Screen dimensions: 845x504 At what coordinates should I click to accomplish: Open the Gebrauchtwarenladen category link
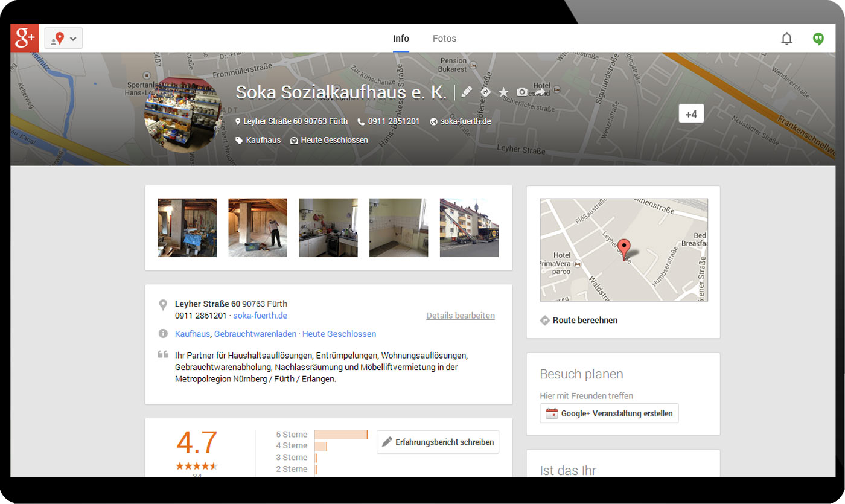pos(255,334)
